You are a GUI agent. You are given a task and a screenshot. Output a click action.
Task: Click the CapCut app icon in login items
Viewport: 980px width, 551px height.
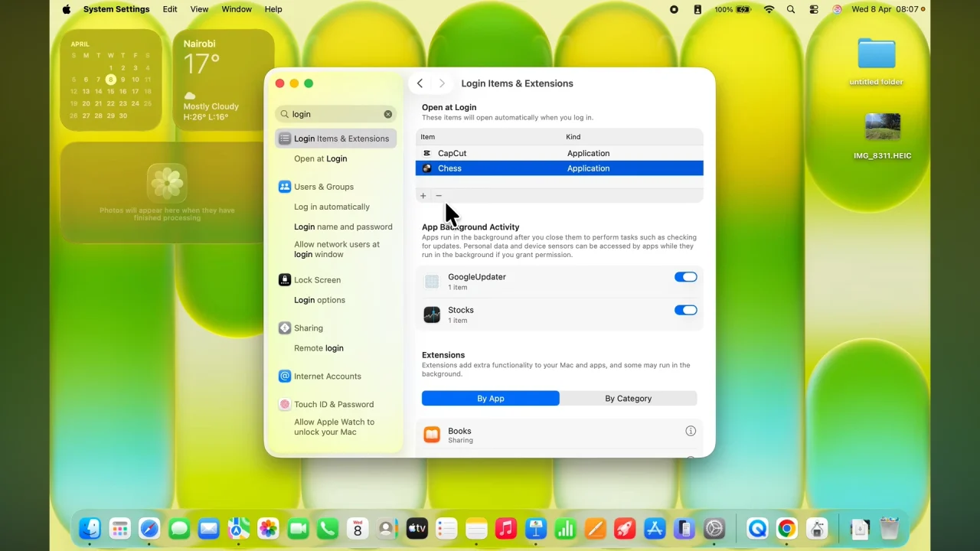click(429, 153)
